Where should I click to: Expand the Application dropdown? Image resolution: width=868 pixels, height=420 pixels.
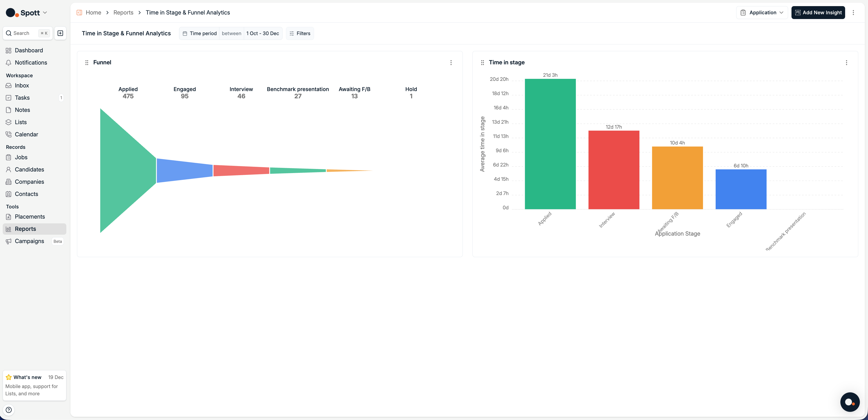(x=762, y=12)
